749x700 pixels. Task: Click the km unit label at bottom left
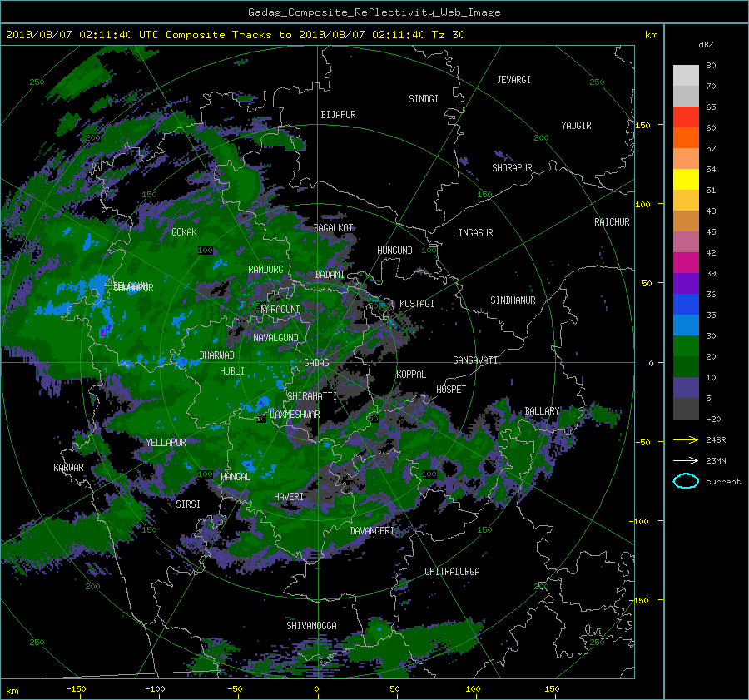pos(12,691)
